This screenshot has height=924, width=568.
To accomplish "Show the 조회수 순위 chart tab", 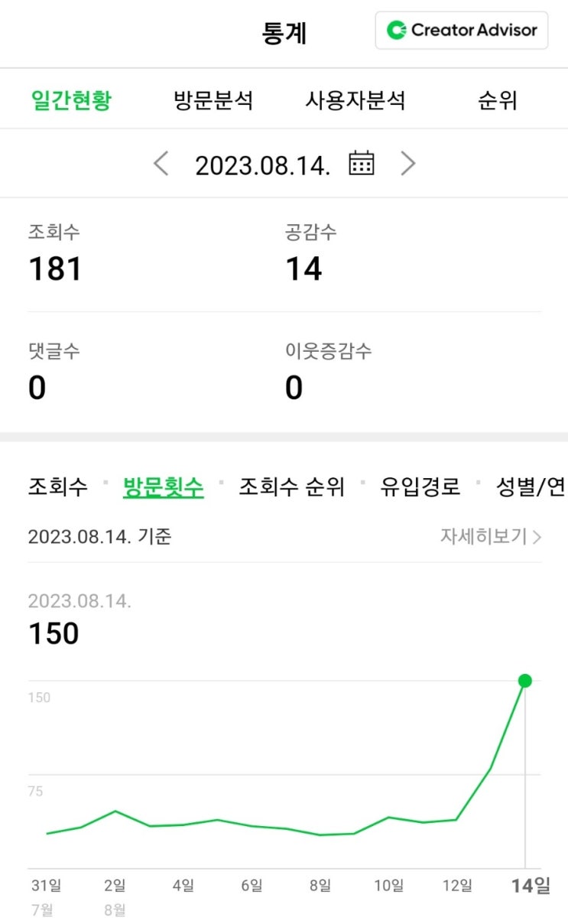I will (291, 487).
